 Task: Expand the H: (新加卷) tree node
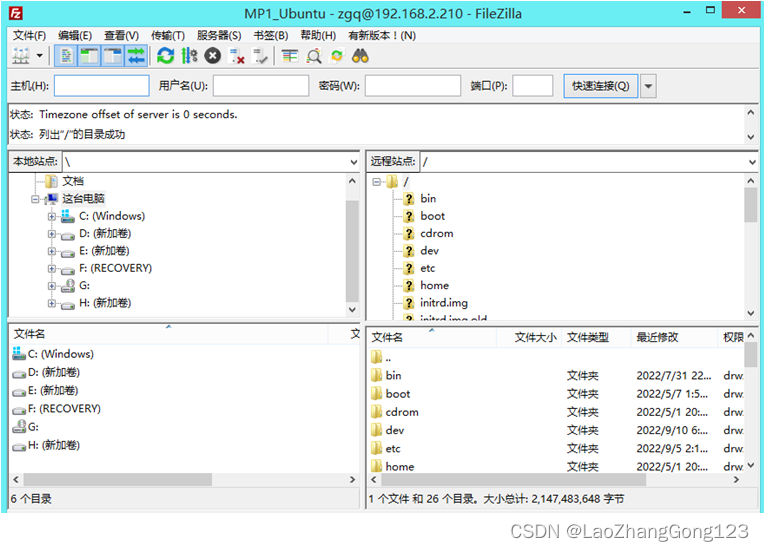[52, 304]
